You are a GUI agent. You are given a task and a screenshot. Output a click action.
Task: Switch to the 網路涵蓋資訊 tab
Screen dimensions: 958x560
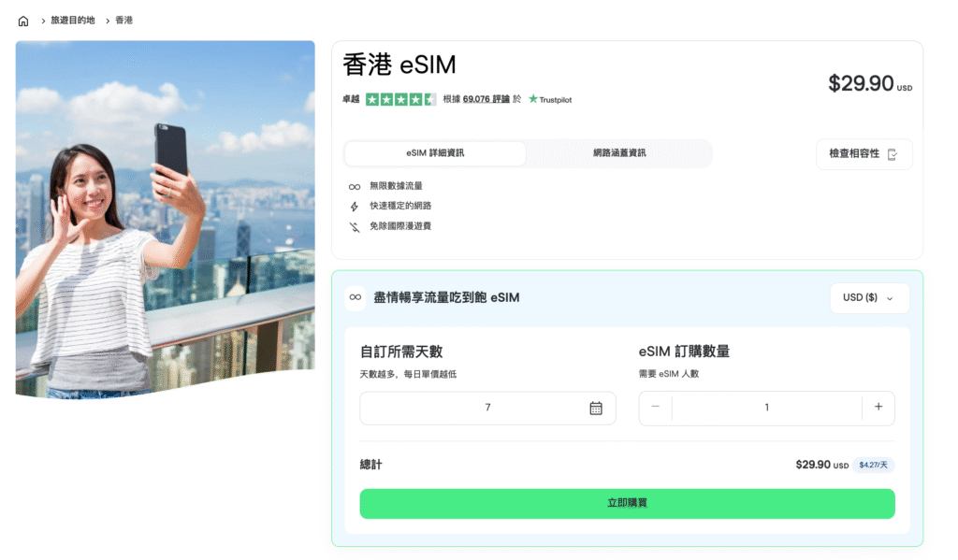(618, 153)
